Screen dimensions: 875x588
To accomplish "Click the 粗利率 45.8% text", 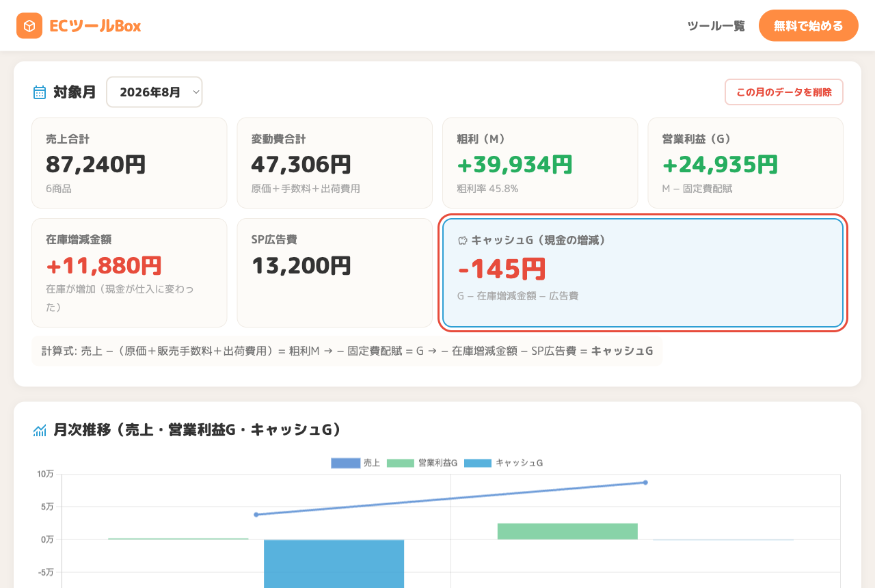I will click(487, 189).
